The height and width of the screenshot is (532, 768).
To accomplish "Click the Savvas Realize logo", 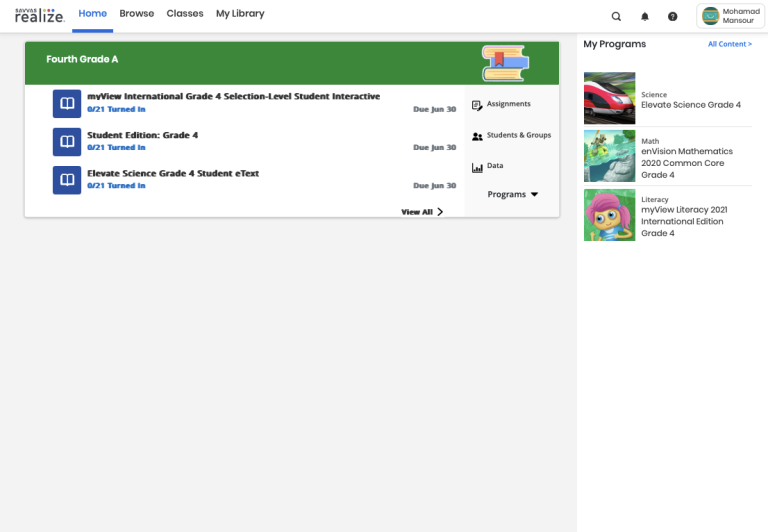I will point(38,14).
